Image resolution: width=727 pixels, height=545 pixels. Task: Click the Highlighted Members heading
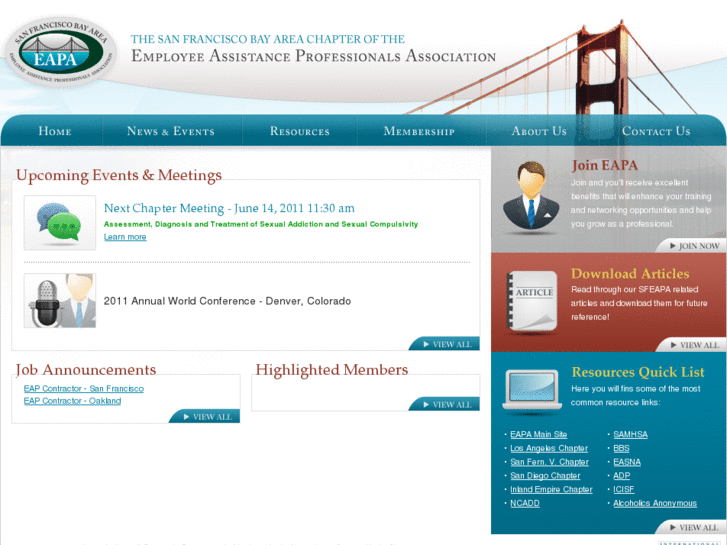(332, 370)
